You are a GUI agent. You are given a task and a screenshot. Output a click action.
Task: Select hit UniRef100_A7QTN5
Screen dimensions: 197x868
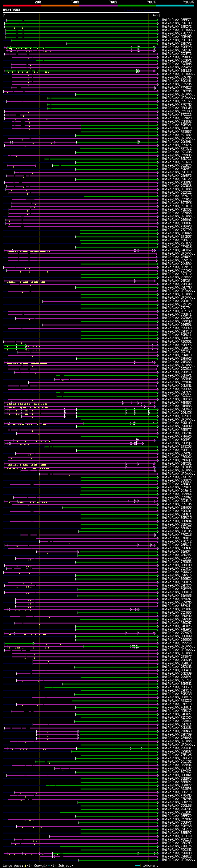[176, 104]
